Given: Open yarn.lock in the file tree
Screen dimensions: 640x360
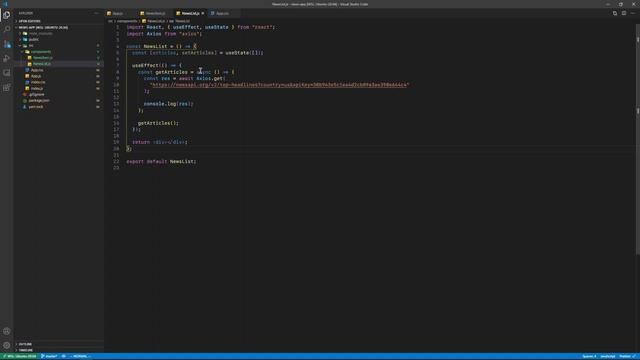Looking at the screenshot, I should [36, 107].
